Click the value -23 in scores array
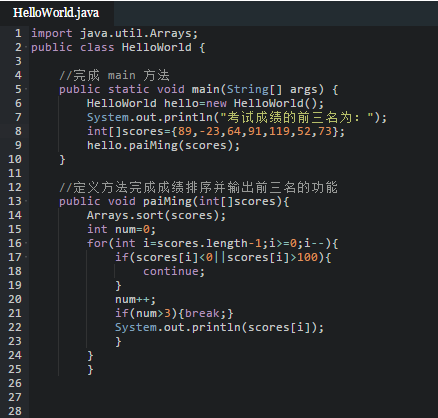 point(209,131)
